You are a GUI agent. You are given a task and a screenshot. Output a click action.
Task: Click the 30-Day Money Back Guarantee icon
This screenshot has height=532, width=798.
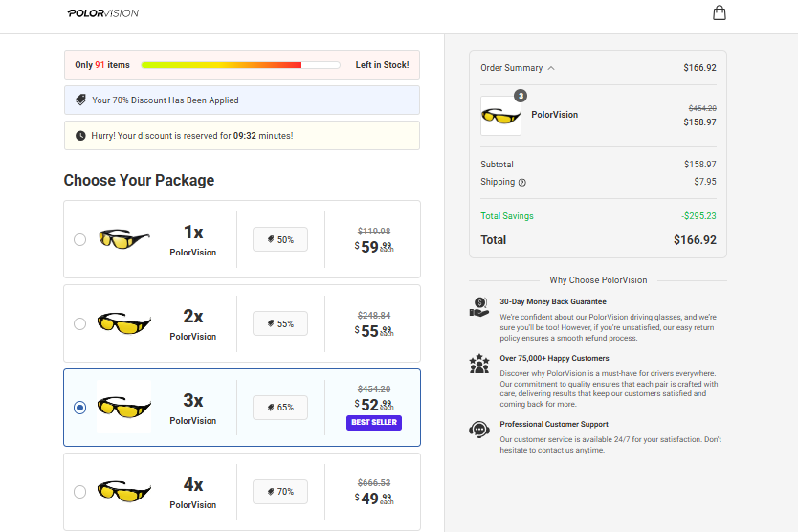pyautogui.click(x=479, y=308)
